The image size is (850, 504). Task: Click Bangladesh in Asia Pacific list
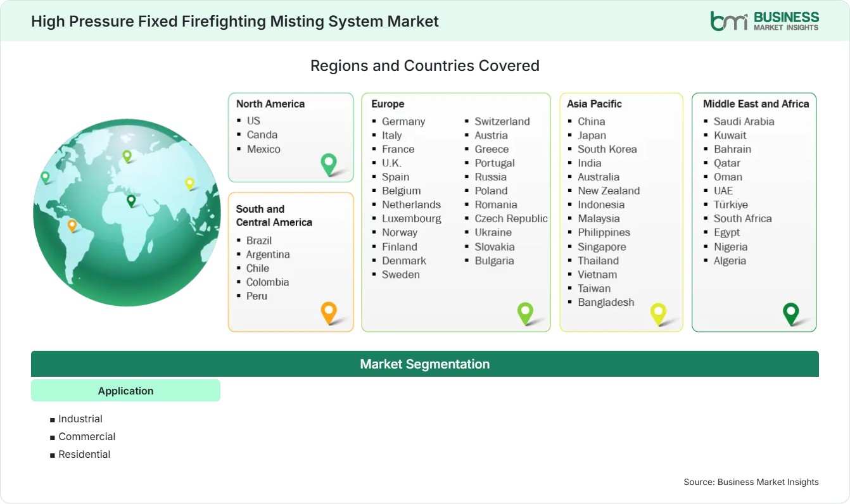click(x=606, y=302)
